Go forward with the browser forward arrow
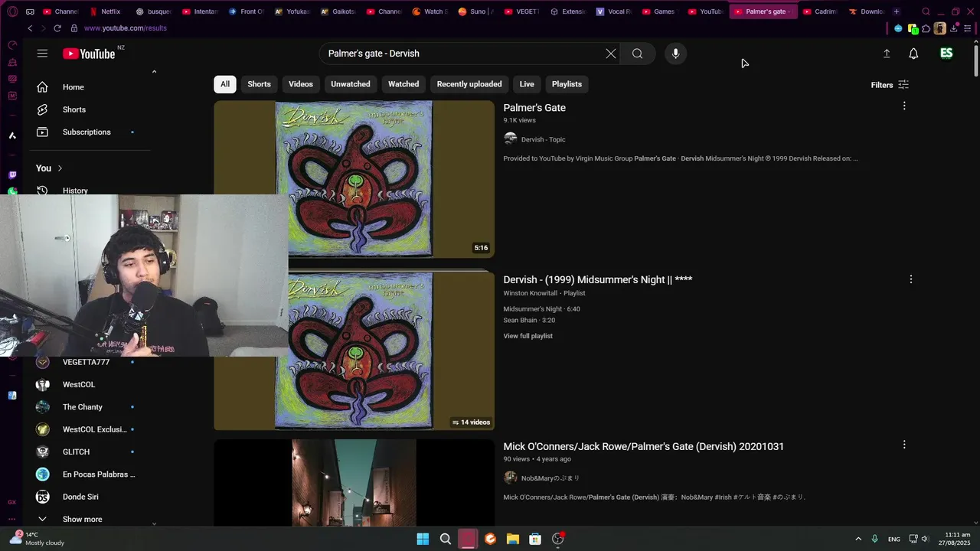This screenshot has width=980, height=551. (43, 28)
